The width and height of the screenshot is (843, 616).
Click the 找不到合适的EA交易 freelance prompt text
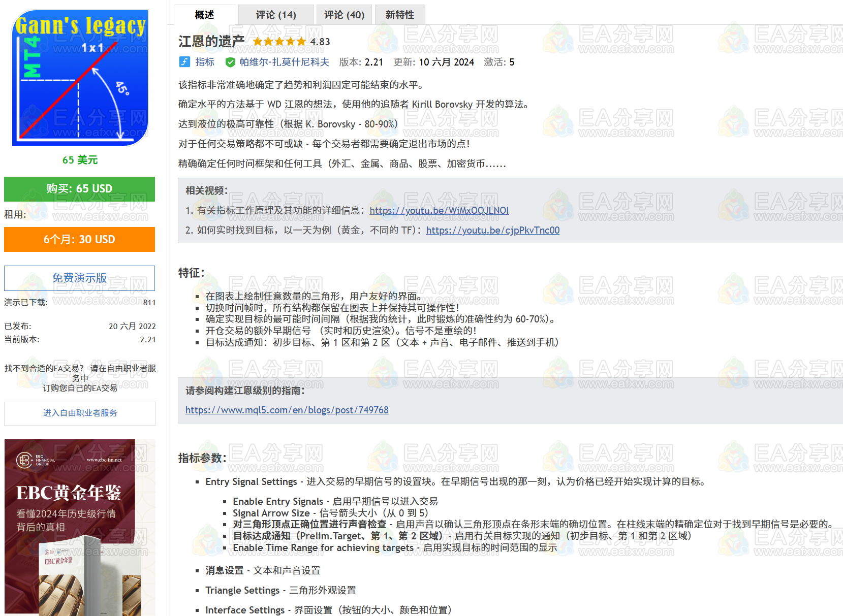pyautogui.click(x=80, y=378)
